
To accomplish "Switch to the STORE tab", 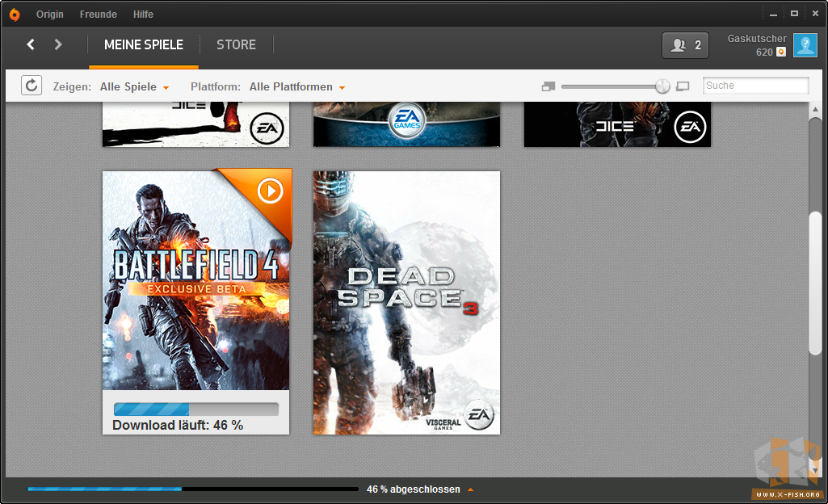I will [236, 45].
